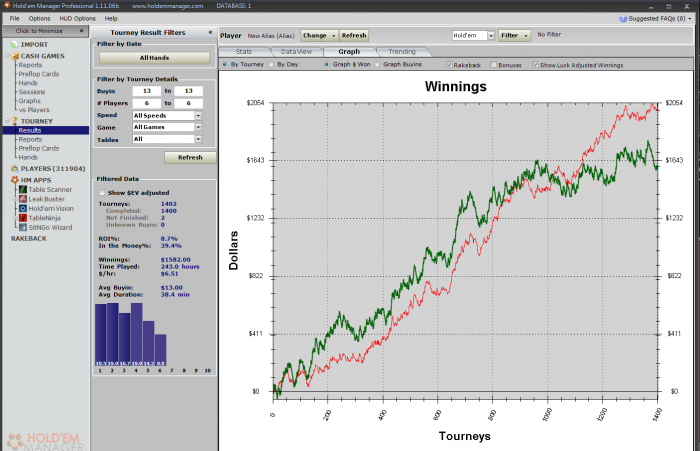Open the Options menu

[x=39, y=18]
